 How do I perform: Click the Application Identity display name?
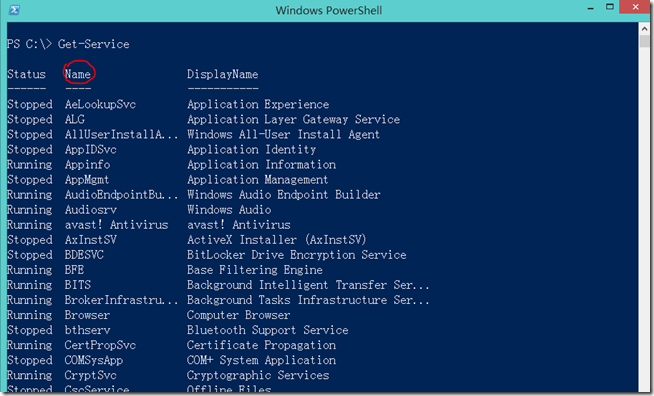pos(252,149)
